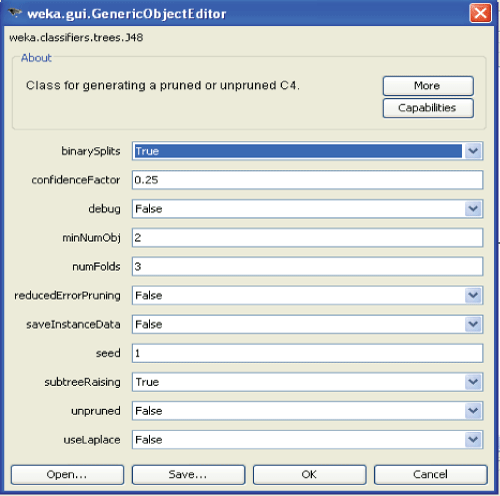Click the unpruned label
The height and width of the screenshot is (496, 500).
coord(96,411)
